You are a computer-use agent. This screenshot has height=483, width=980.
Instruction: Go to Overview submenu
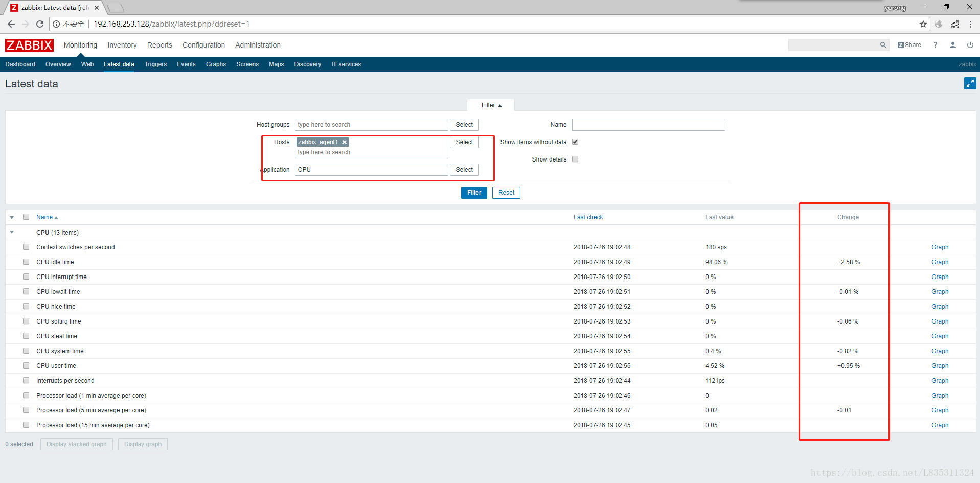[x=58, y=64]
